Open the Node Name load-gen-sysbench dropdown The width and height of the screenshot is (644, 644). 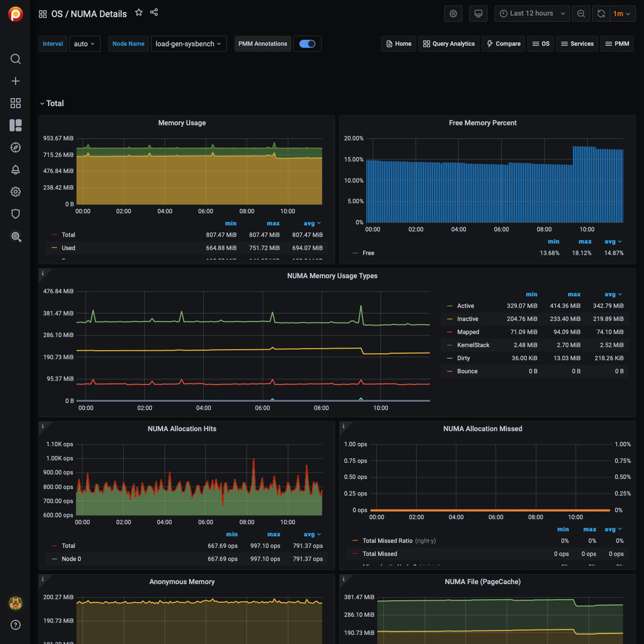(x=188, y=44)
